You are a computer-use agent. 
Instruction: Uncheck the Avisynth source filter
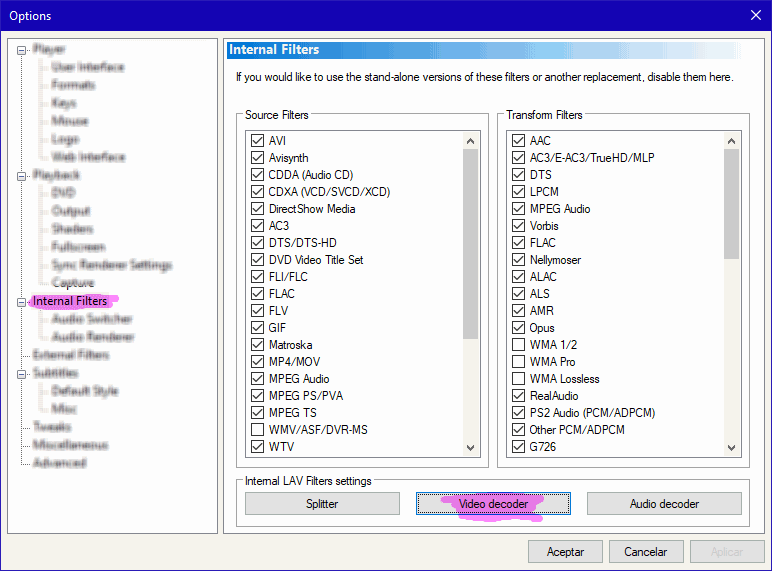[x=257, y=158]
